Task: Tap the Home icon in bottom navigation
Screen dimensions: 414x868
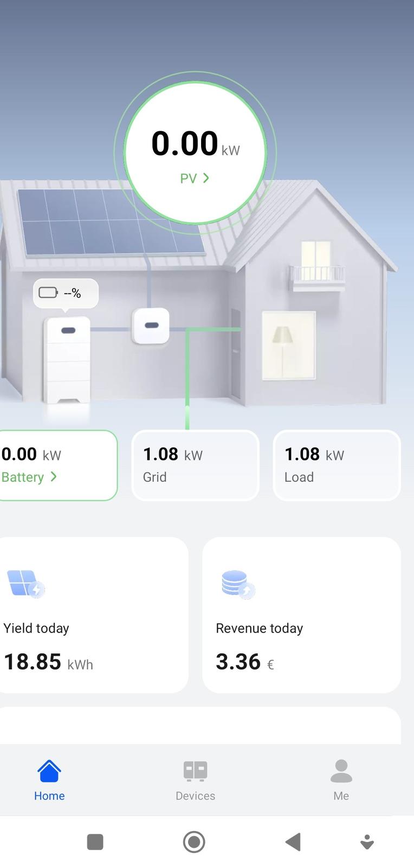Action: pyautogui.click(x=49, y=771)
